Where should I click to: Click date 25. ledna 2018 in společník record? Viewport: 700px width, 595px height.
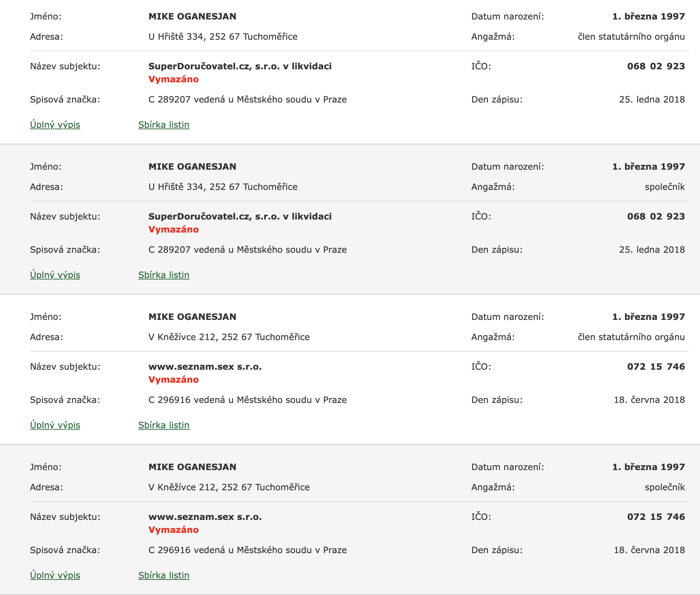pos(652,249)
